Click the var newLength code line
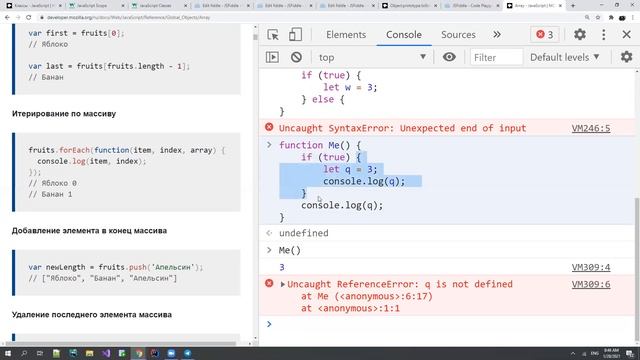The image size is (640, 360). click(116, 267)
